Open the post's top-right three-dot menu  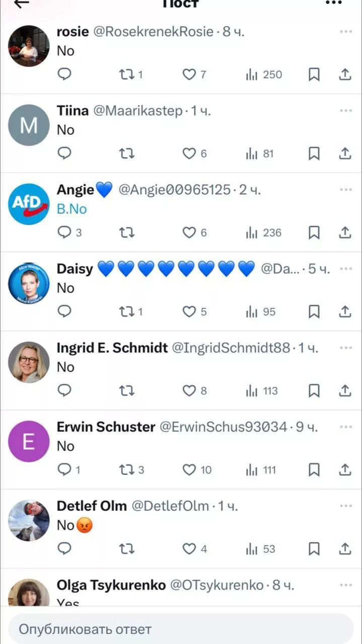333,3
